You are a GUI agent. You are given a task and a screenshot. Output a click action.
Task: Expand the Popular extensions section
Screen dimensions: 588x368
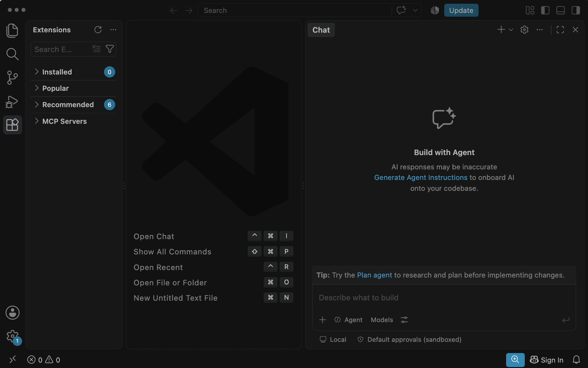pos(73,88)
